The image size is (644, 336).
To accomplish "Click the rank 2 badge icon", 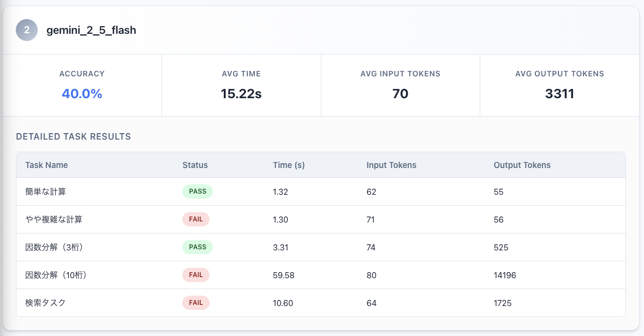I will pyautogui.click(x=27, y=30).
